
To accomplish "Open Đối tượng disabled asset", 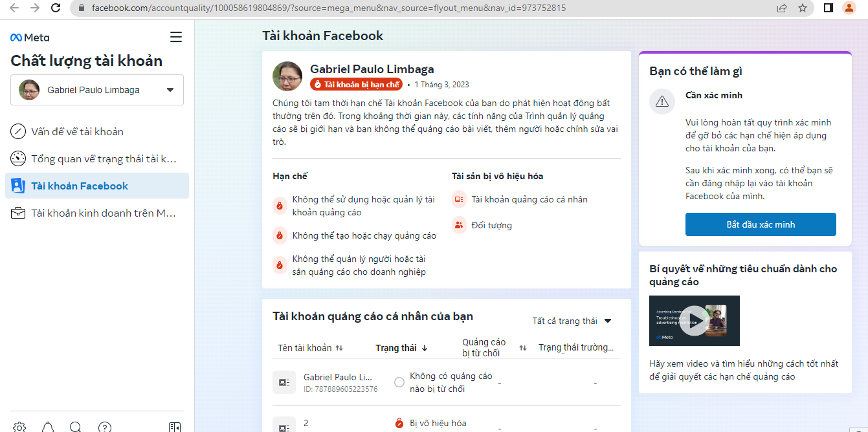I will click(492, 225).
